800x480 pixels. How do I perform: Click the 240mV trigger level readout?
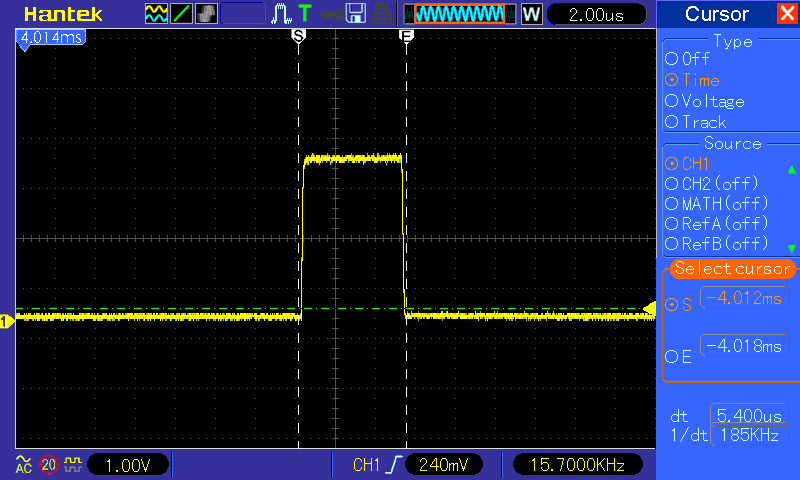pos(444,465)
